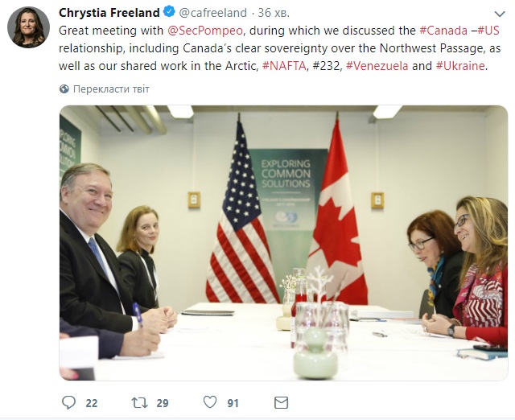Retweet using the retweet arrows icon
The width and height of the screenshot is (515, 420).
pos(139,401)
